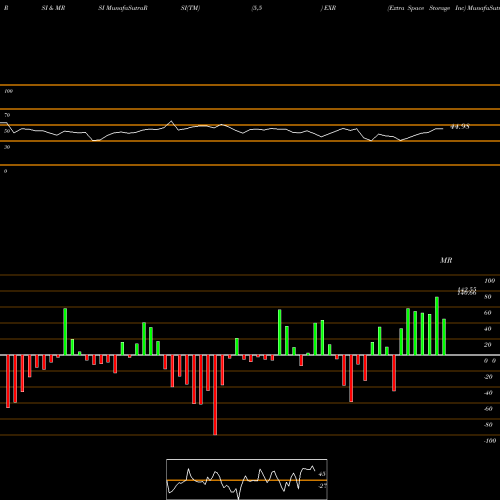Click the tallest green MR histogram bar
This screenshot has width=500, height=500.
[437, 326]
